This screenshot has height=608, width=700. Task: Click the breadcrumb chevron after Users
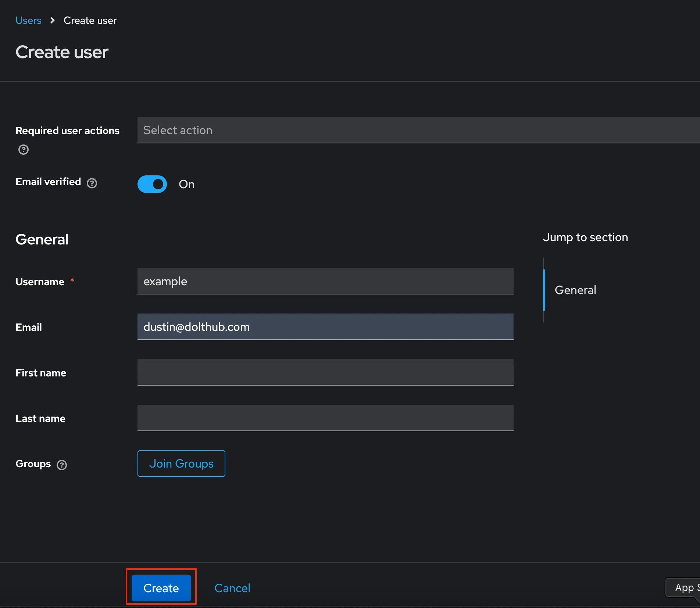click(x=53, y=21)
